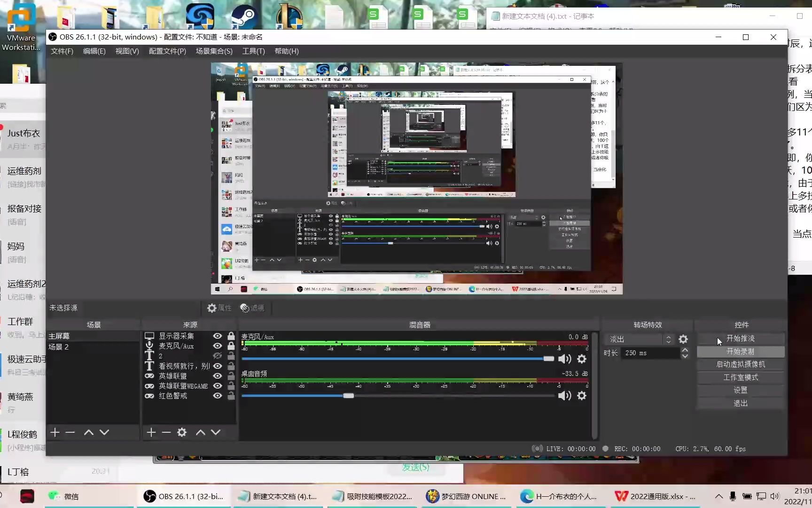Click the lock icon for 麦克风/Aux source
Screen dimensions: 812x508
tap(231, 346)
